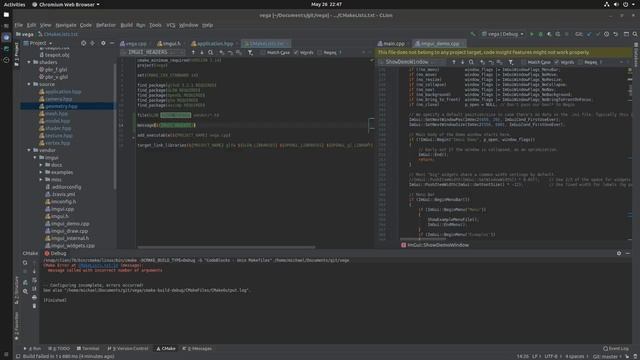The width and height of the screenshot is (640, 360).
Task: Open the vega | Debug run configuration dropdown
Action: [503, 34]
